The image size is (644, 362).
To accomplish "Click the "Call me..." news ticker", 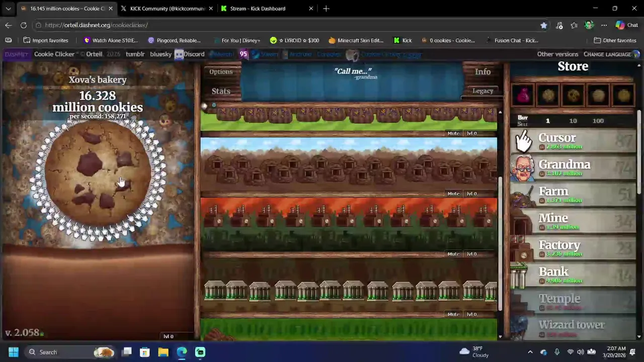I will pyautogui.click(x=353, y=74).
